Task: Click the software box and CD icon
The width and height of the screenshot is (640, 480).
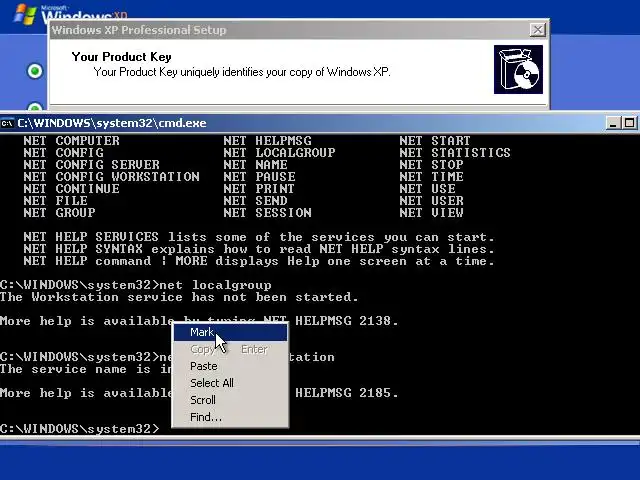Action: coord(518,69)
